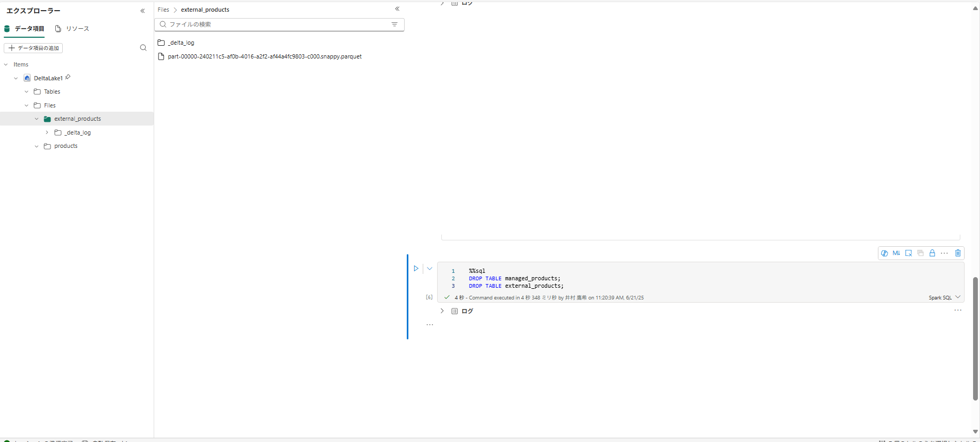Open more cell toolbar options
Image resolution: width=980 pixels, height=442 pixels.
944,253
